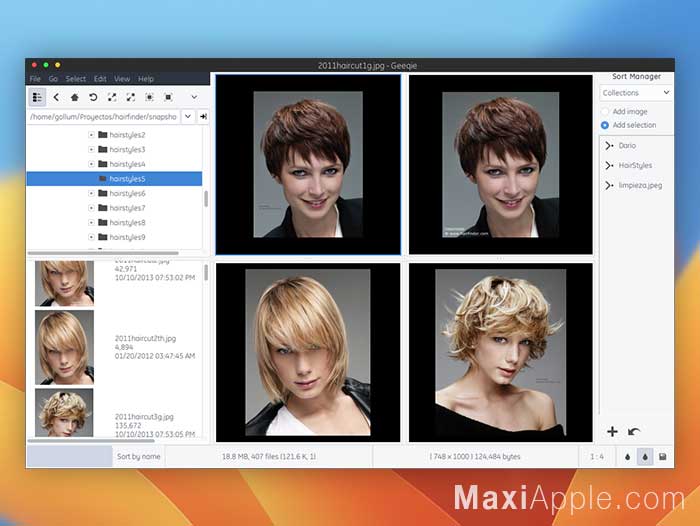Go to the home folder icon
700x526 pixels.
[75, 97]
